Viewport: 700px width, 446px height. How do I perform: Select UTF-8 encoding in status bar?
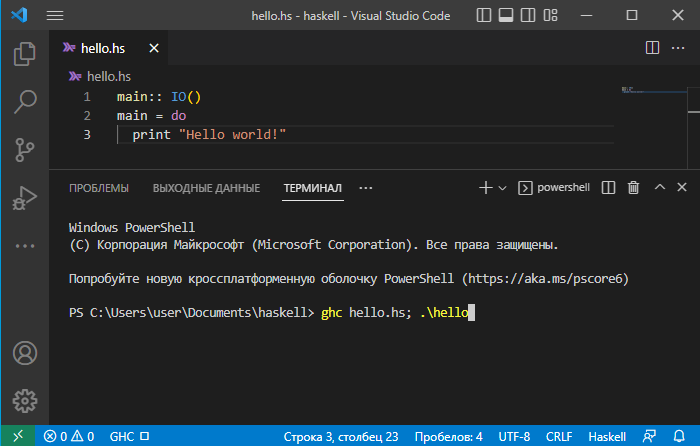pyautogui.click(x=514, y=437)
